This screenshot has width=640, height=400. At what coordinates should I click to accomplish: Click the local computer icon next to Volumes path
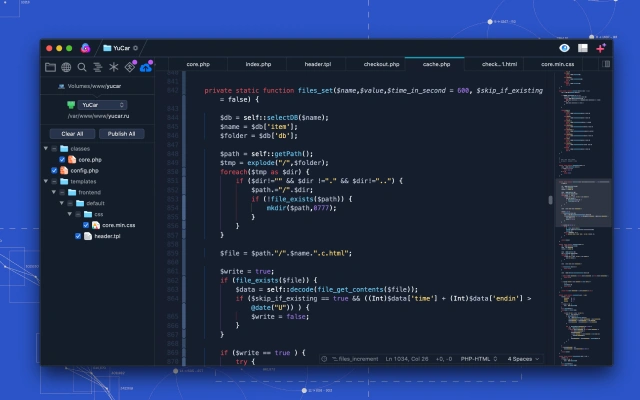(62, 86)
